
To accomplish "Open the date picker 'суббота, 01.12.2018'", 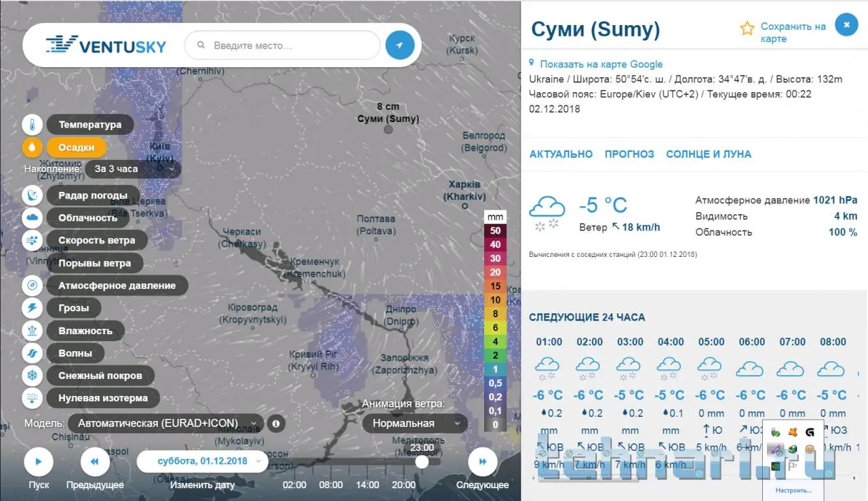I will [202, 462].
